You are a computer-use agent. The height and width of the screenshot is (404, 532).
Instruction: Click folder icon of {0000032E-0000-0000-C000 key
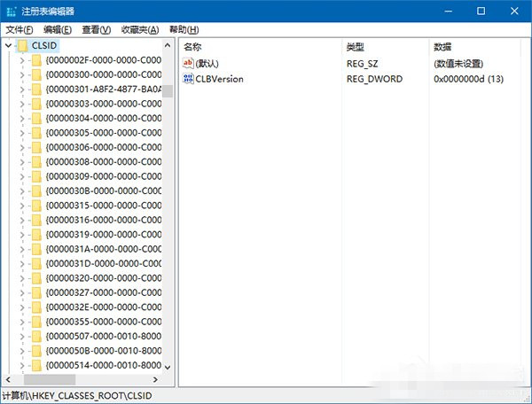(x=36, y=307)
